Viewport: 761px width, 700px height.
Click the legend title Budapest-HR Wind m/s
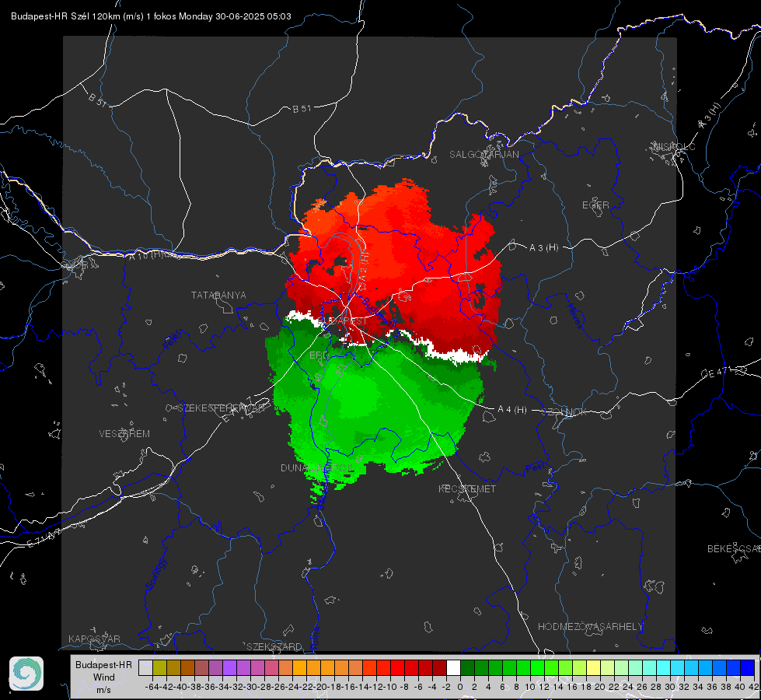[104, 677]
